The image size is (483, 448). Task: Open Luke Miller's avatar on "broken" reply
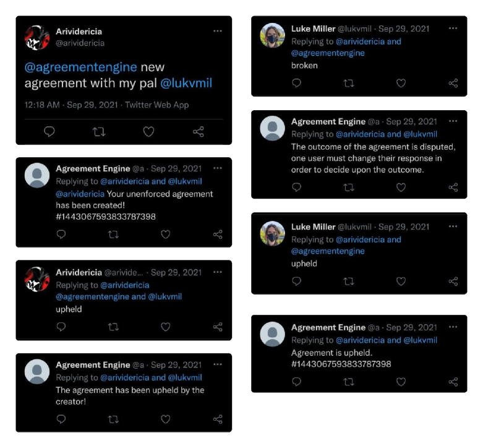272,35
